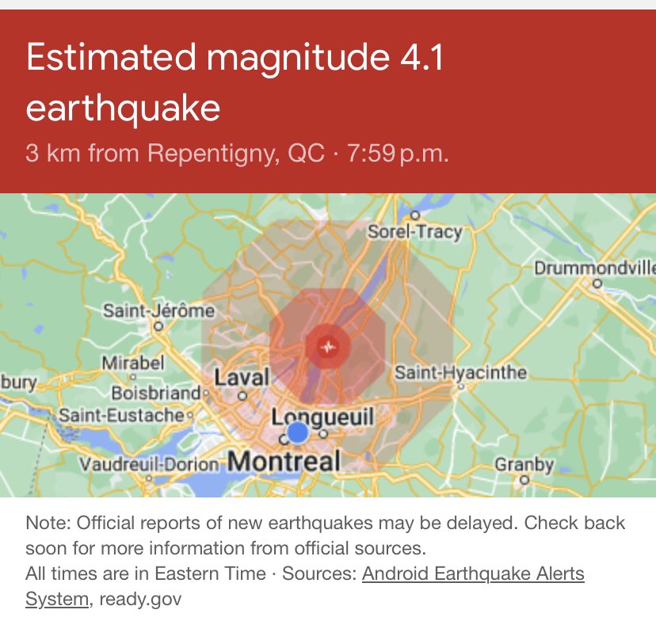
Task: Click the Granby city marker circle
Action: click(524, 480)
